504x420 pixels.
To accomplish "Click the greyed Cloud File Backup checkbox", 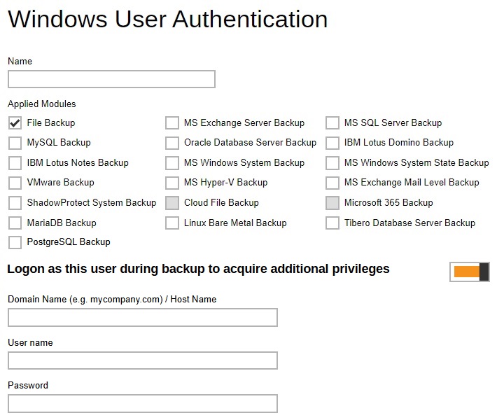I will click(x=172, y=203).
